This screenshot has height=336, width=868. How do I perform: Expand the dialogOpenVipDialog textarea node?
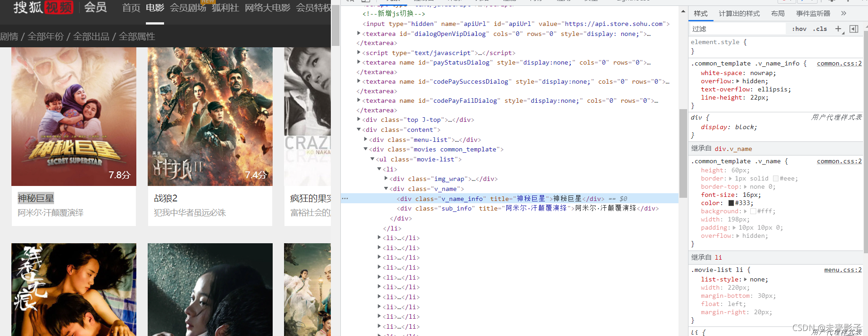[x=359, y=33]
